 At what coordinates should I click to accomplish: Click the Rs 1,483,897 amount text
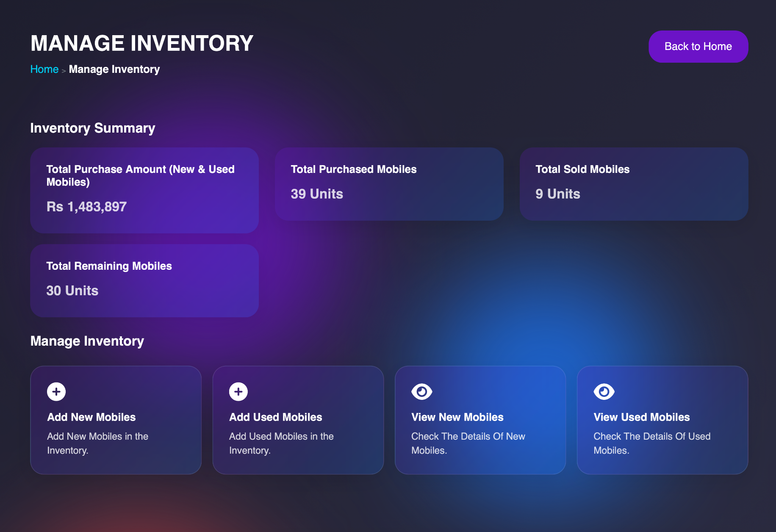click(x=86, y=207)
